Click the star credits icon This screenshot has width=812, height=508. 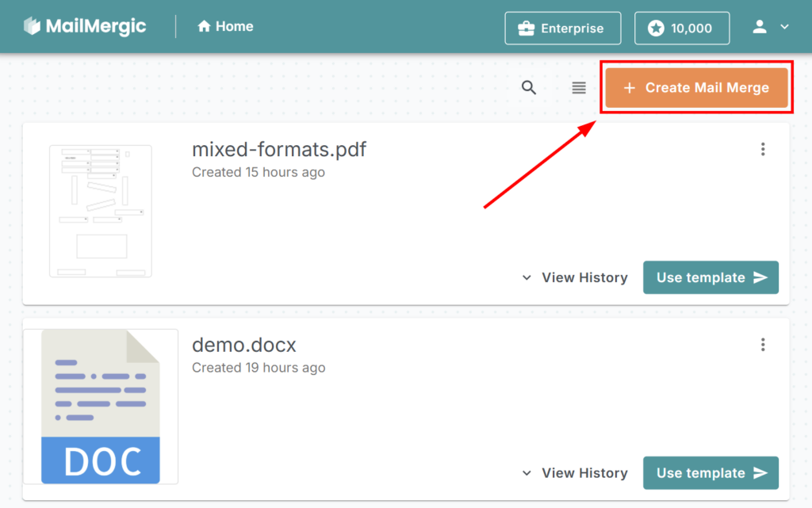pyautogui.click(x=656, y=29)
